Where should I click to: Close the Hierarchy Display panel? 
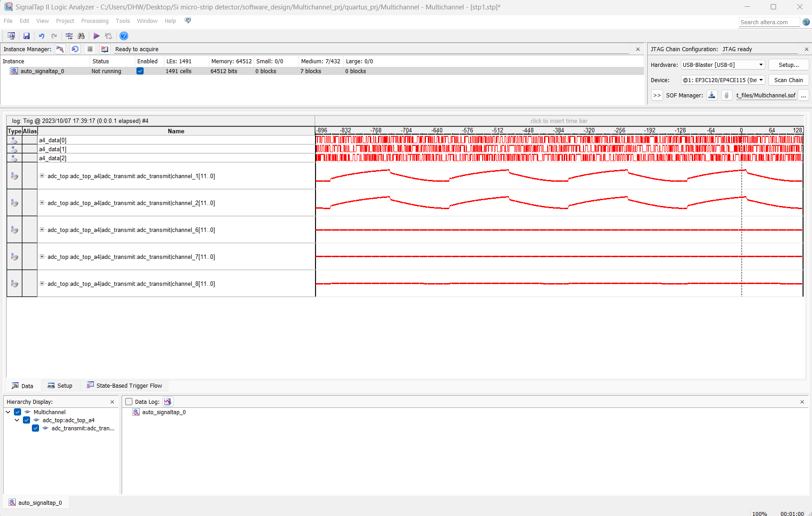(x=112, y=402)
